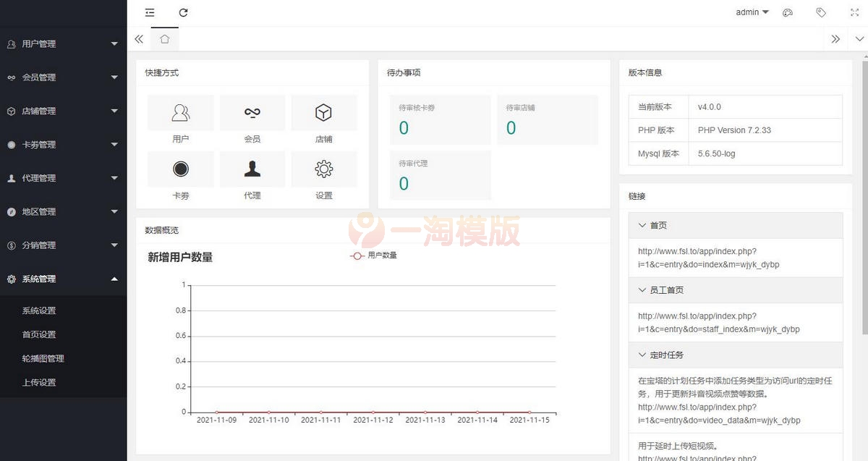Click the 设置 gear icon shortcut
Screen dimensions: 868x461
point(324,168)
